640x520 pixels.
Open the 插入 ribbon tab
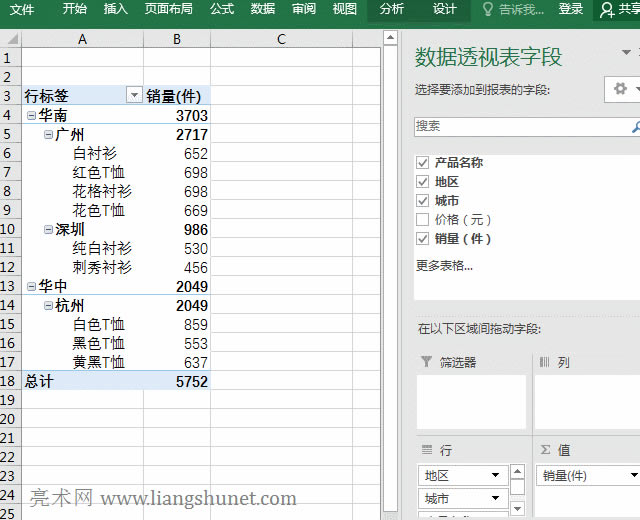click(116, 9)
